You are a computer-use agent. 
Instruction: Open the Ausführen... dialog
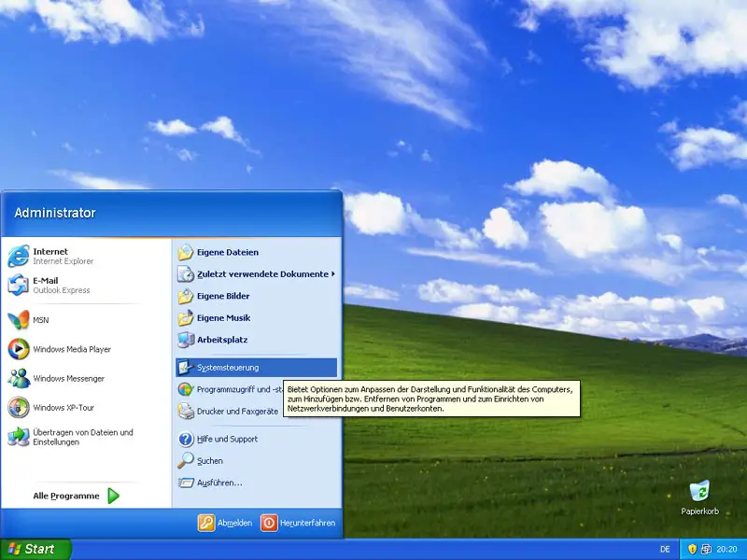click(x=256, y=483)
